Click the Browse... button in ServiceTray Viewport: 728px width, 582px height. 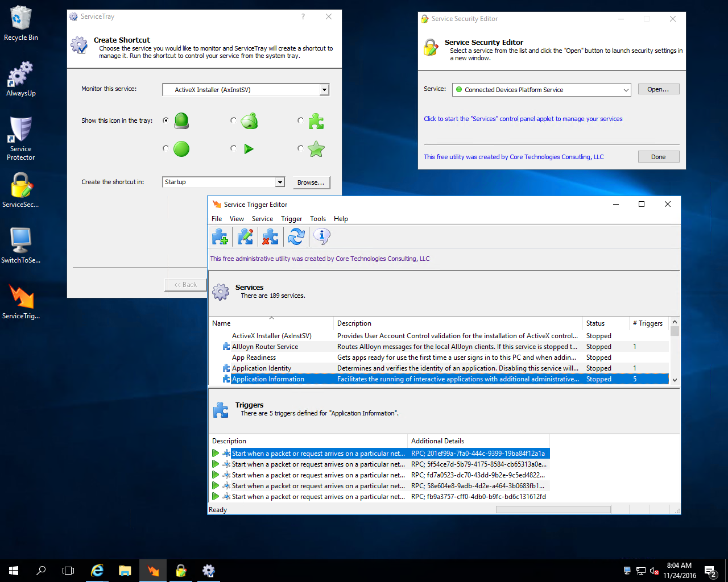click(x=311, y=182)
